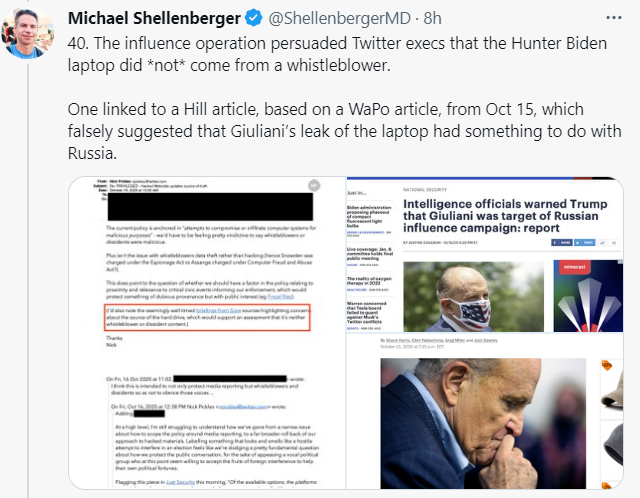Open the Giuliani profile close-up photo
The height and width of the screenshot is (498, 640).
(483, 423)
